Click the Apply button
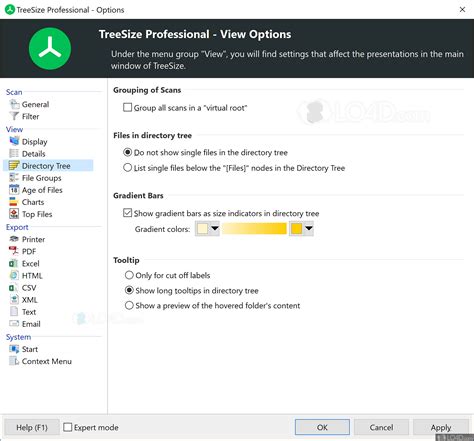Screen dimensions: 474x441 [x=441, y=427]
